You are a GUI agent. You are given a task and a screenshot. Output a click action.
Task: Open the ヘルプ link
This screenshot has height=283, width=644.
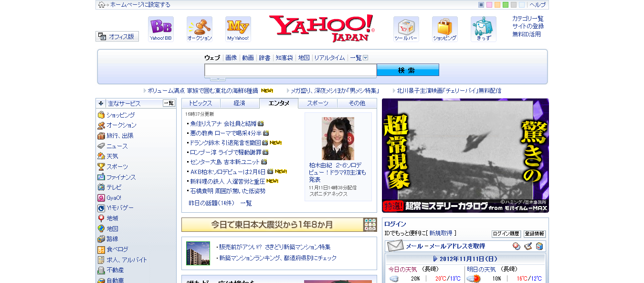[538, 5]
